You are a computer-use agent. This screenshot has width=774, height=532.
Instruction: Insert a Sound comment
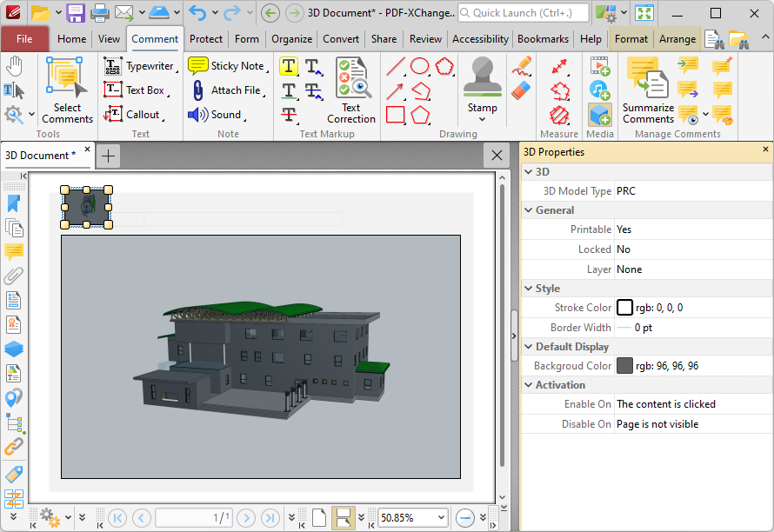pos(217,115)
